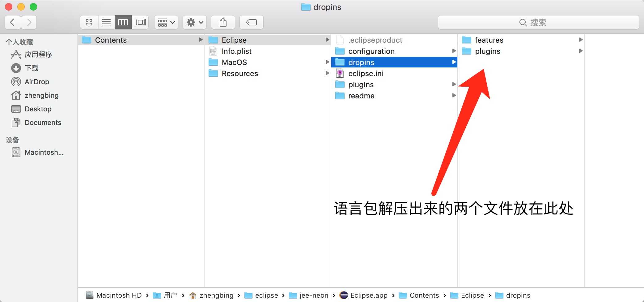Expand configuration folder via its arrow

point(454,51)
